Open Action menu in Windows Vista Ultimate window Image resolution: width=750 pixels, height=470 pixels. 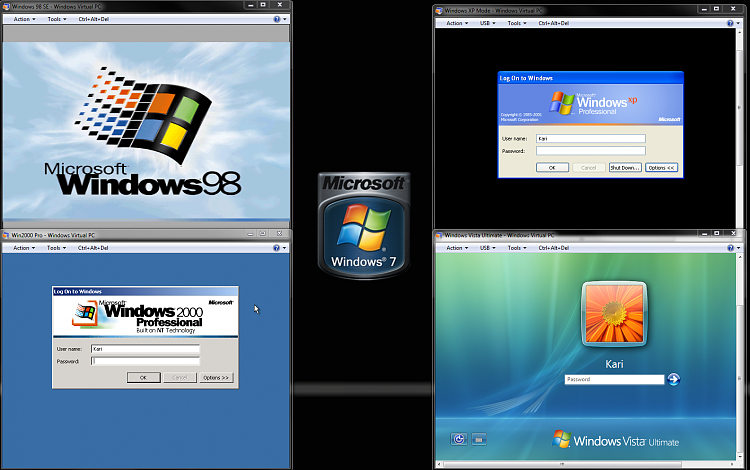click(457, 248)
